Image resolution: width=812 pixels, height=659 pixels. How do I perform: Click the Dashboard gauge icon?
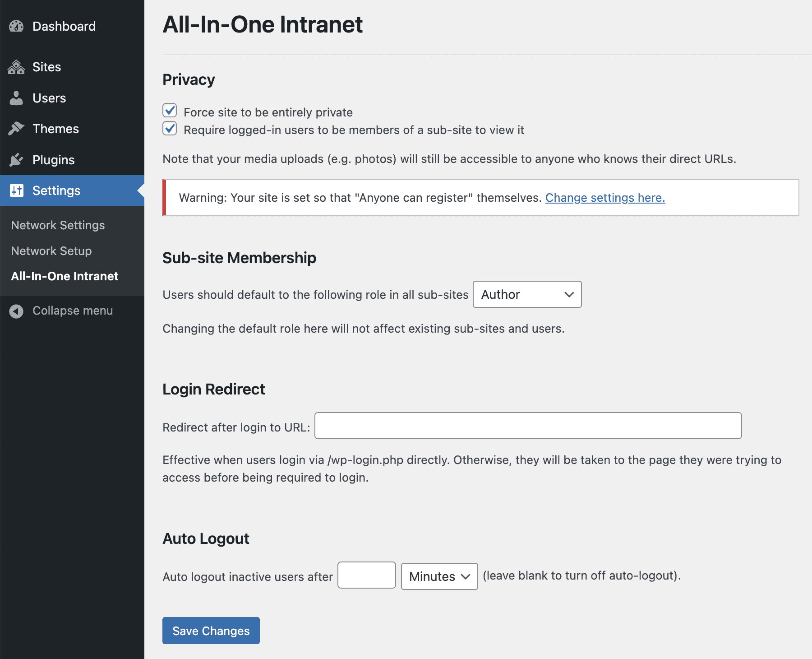tap(16, 26)
